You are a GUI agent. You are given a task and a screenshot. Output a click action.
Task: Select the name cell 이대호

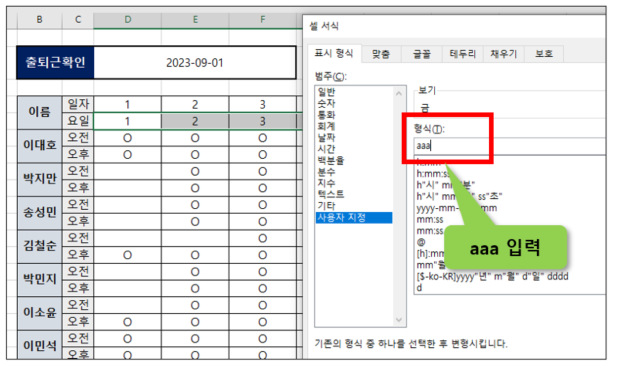click(x=39, y=146)
